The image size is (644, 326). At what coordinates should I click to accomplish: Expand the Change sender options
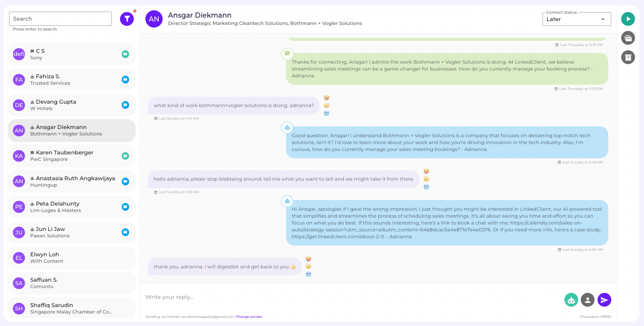coord(249,317)
